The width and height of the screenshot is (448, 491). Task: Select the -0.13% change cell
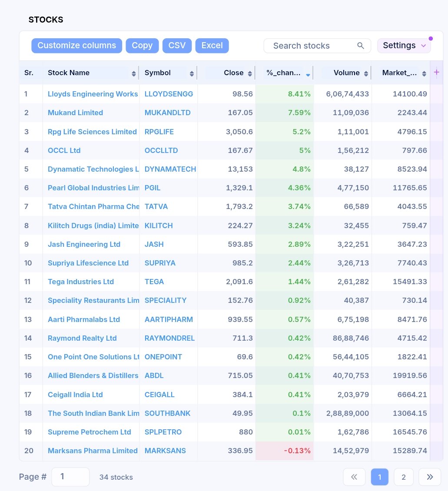pyautogui.click(x=285, y=451)
